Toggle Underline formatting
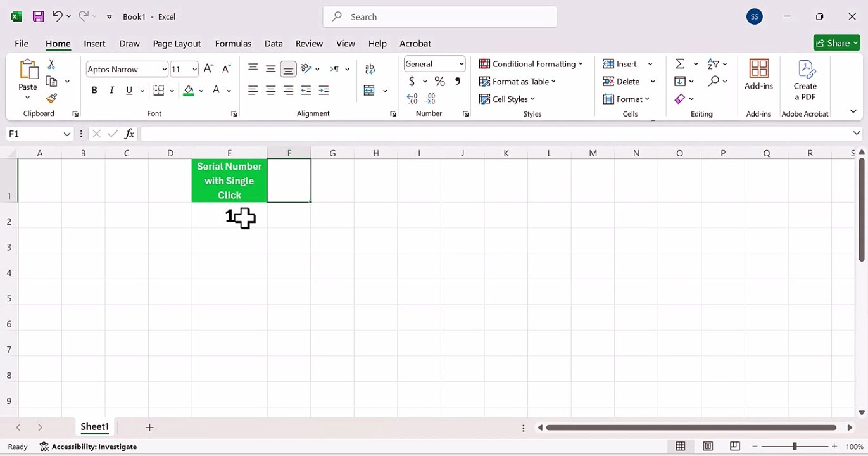 coord(129,91)
